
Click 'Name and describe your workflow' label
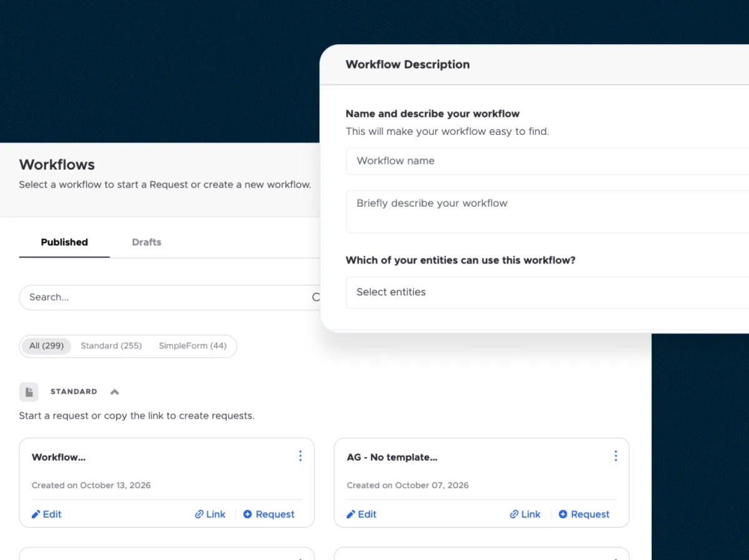[433, 114]
